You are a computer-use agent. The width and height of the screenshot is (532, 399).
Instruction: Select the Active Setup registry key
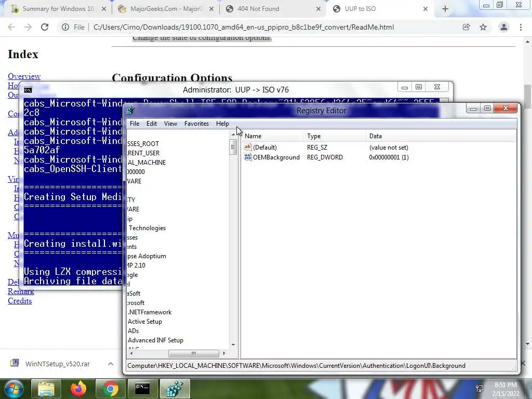145,321
